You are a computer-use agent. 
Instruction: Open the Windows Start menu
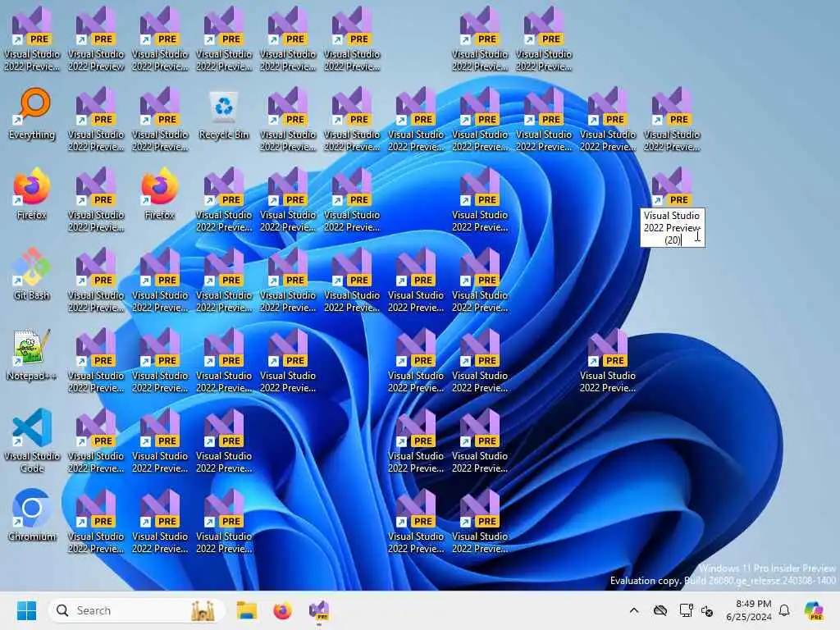[26, 610]
